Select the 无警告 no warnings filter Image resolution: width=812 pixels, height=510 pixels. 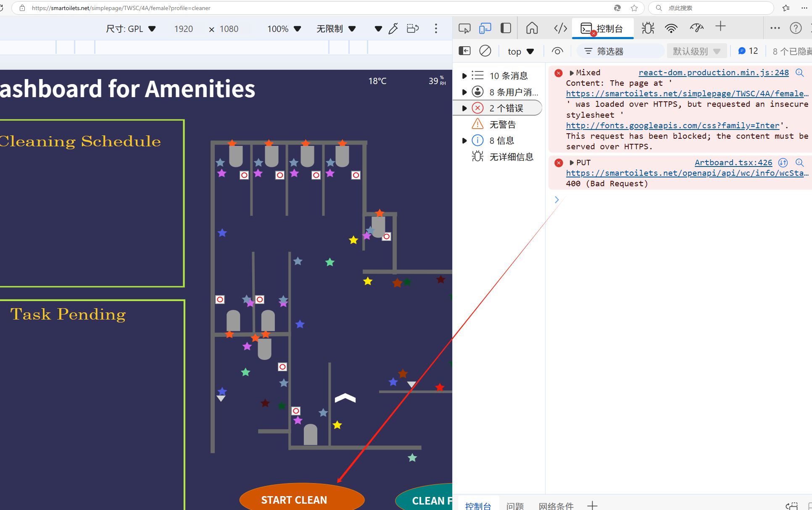(x=502, y=124)
